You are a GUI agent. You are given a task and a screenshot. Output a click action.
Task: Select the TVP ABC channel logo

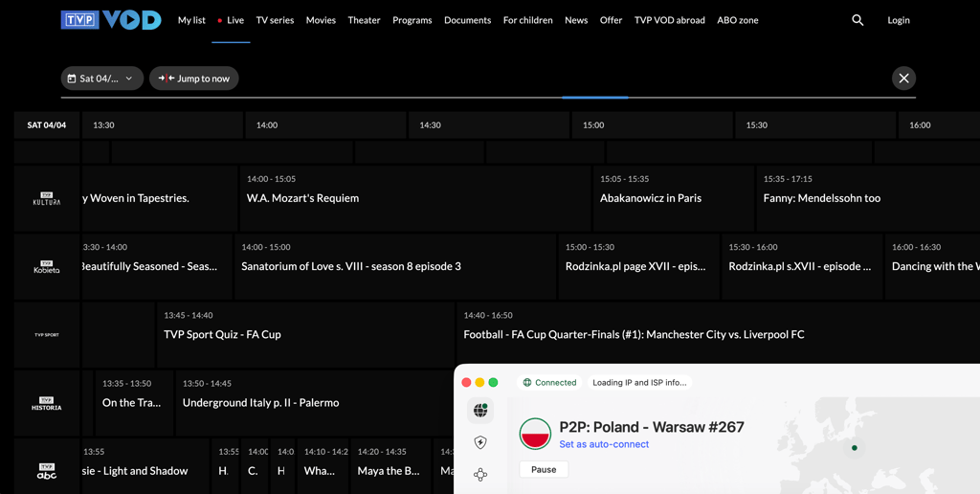tap(47, 471)
